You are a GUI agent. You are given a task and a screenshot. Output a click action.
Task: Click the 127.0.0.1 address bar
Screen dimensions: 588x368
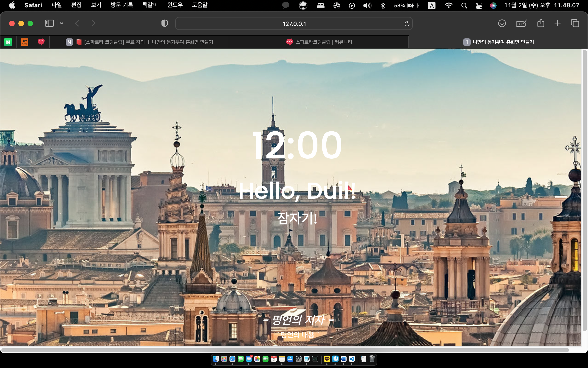coord(294,24)
